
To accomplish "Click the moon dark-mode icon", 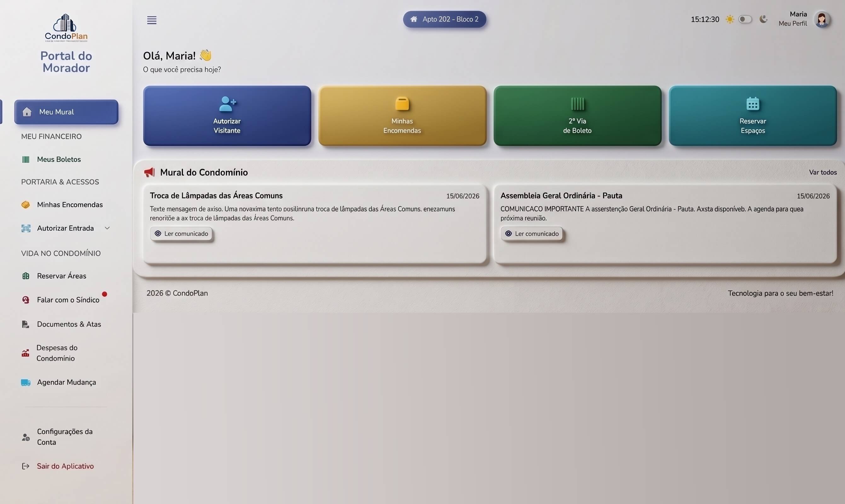I will (x=763, y=19).
